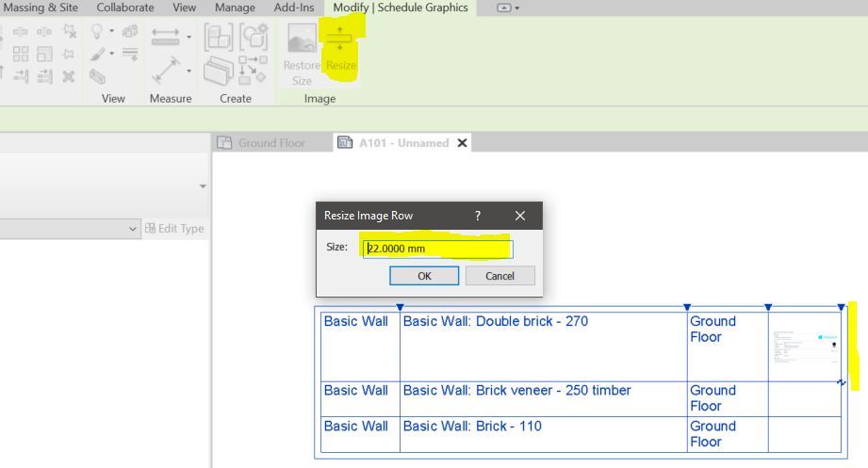Click the Unpin tool icon
Viewport: 868px width, 468px height.
(x=69, y=31)
